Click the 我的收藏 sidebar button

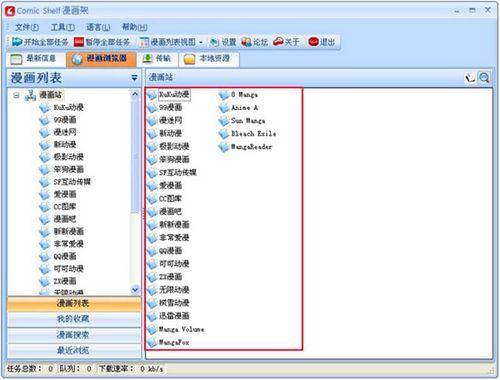(x=74, y=319)
